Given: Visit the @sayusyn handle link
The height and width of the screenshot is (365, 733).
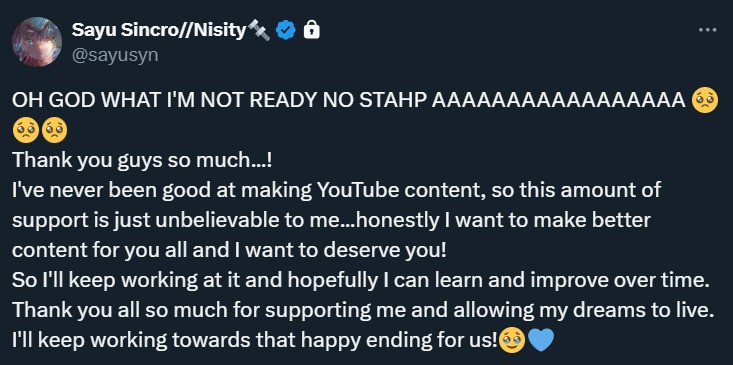Looking at the screenshot, I should pyautogui.click(x=115, y=55).
